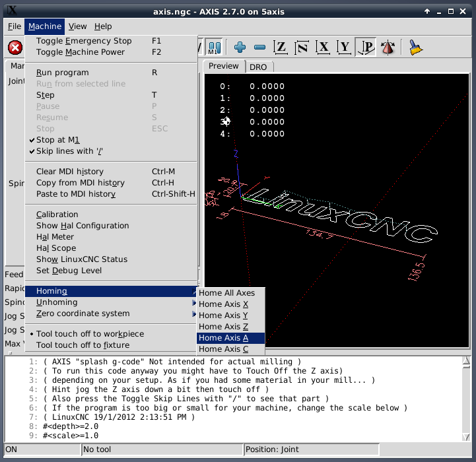The image size is (476, 462).
Task: Select the rotated Z view icon
Action: click(x=302, y=48)
